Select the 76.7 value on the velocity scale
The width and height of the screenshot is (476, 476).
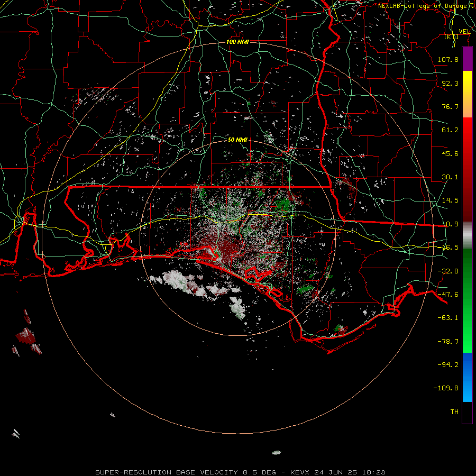[450, 106]
